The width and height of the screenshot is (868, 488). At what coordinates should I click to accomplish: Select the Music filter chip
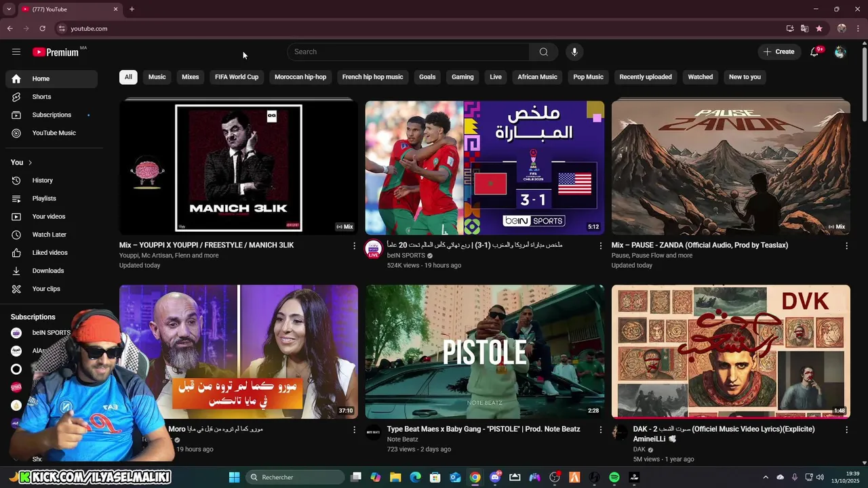tap(157, 77)
